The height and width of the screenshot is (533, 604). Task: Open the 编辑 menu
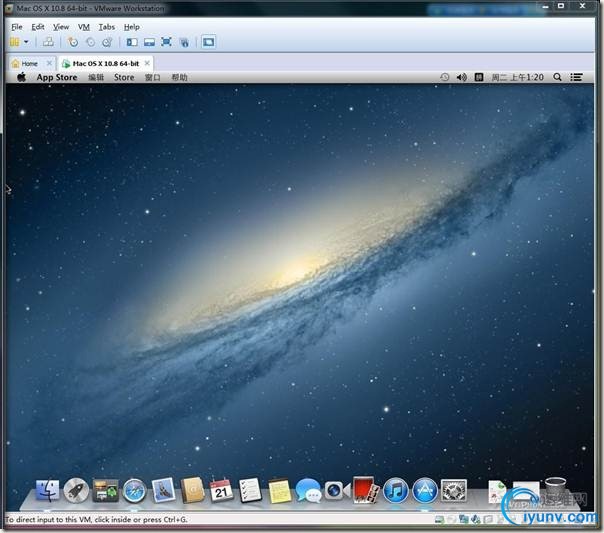pos(96,77)
